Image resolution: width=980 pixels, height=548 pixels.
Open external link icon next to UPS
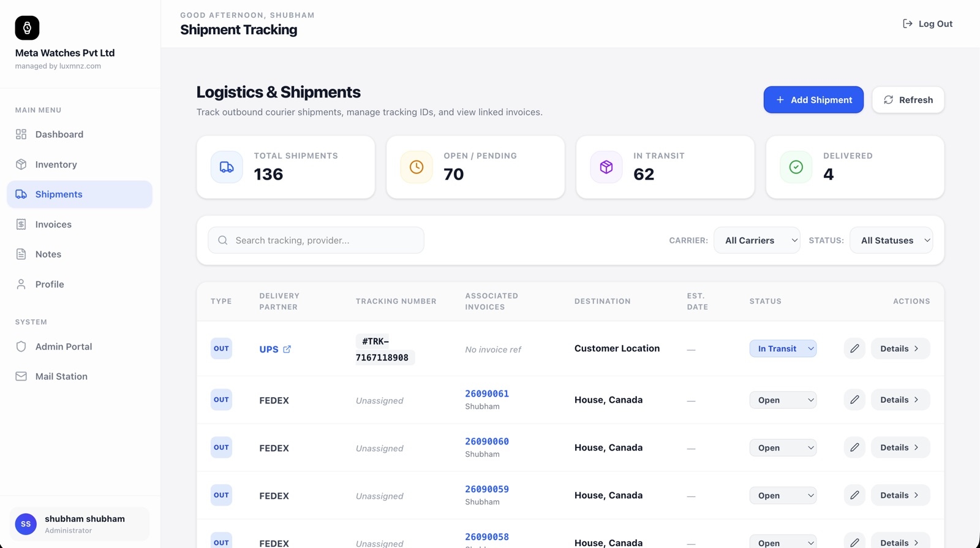coord(287,349)
